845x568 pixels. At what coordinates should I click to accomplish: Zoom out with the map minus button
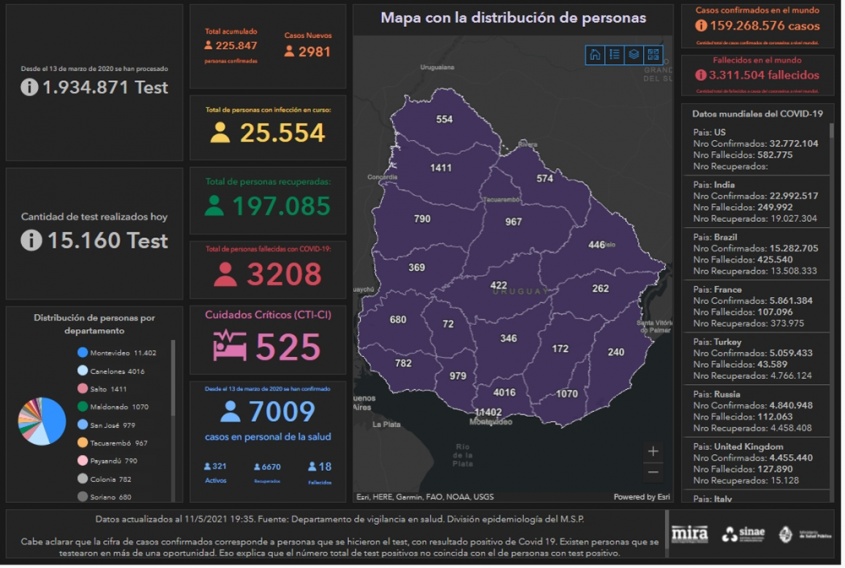pyautogui.click(x=653, y=472)
